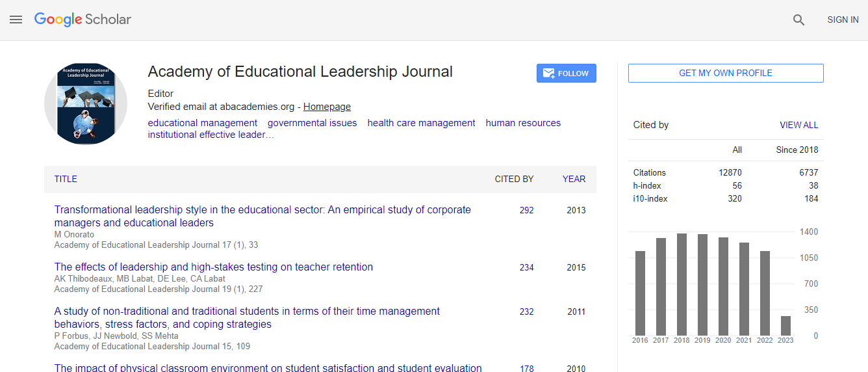Click the 2016 bar in citations chart
Image resolution: width=868 pixels, height=372 pixels.
(640, 293)
